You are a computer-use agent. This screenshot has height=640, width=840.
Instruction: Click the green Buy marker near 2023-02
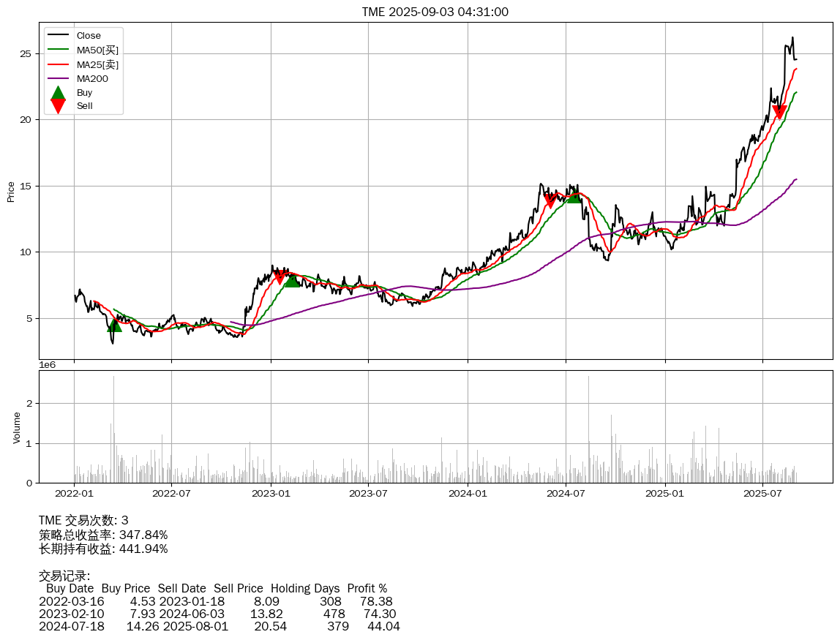pyautogui.click(x=292, y=280)
